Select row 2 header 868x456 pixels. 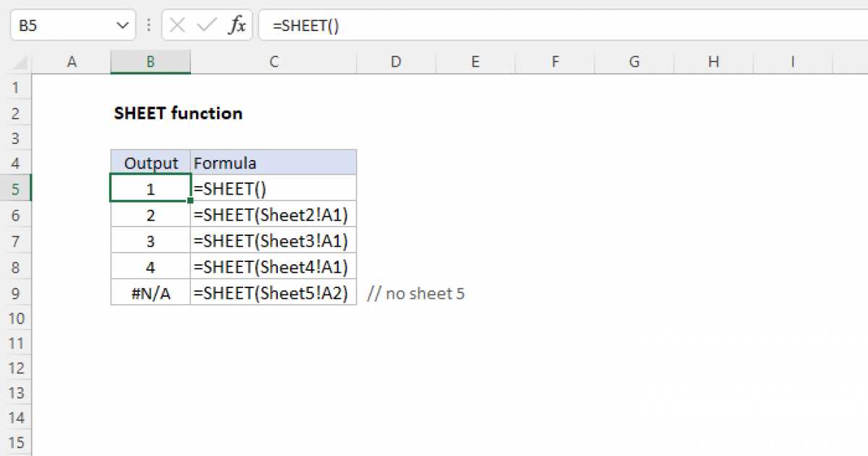point(16,113)
